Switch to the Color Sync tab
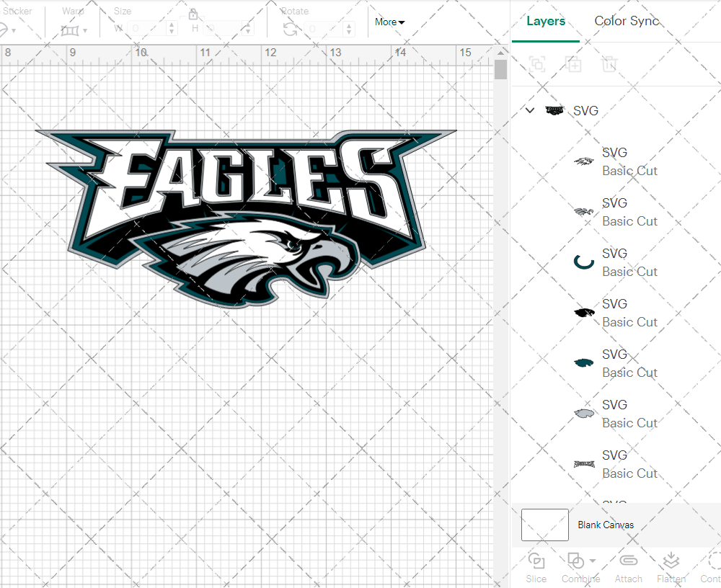 (627, 21)
